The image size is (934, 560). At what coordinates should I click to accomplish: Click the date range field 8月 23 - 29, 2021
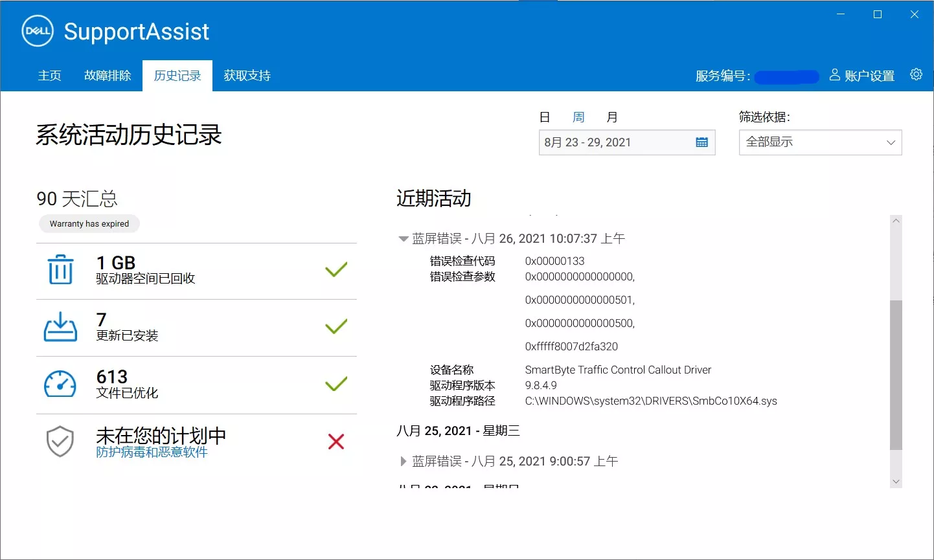(x=627, y=142)
